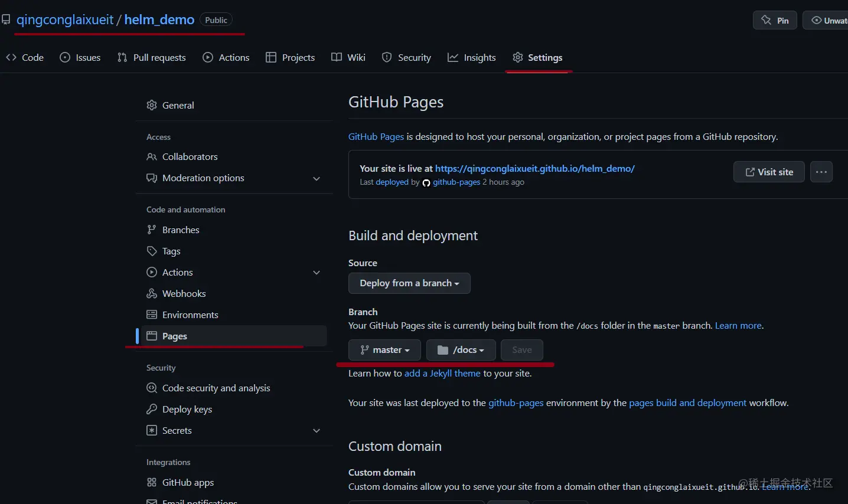Click the Security shield icon in top nav
Image resolution: width=848 pixels, height=504 pixels.
(x=387, y=57)
